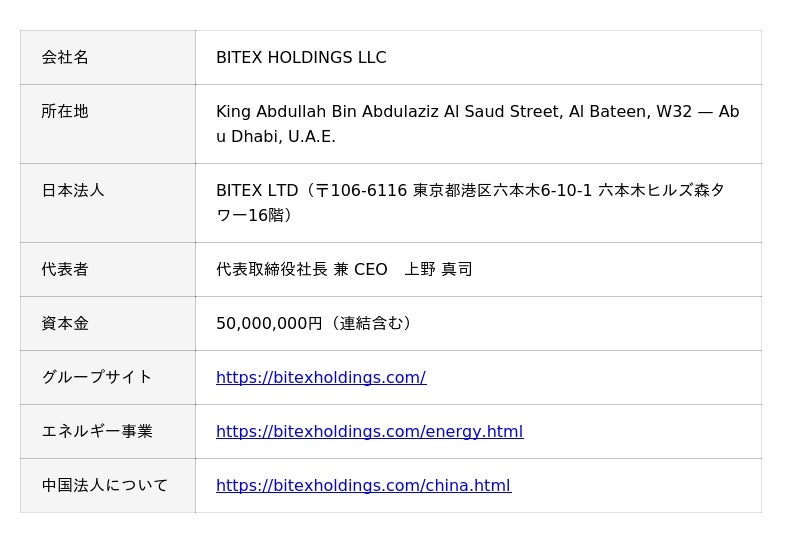Screen dimensions: 800x543
Task: Click the （連結含む） note text
Action: tap(370, 323)
